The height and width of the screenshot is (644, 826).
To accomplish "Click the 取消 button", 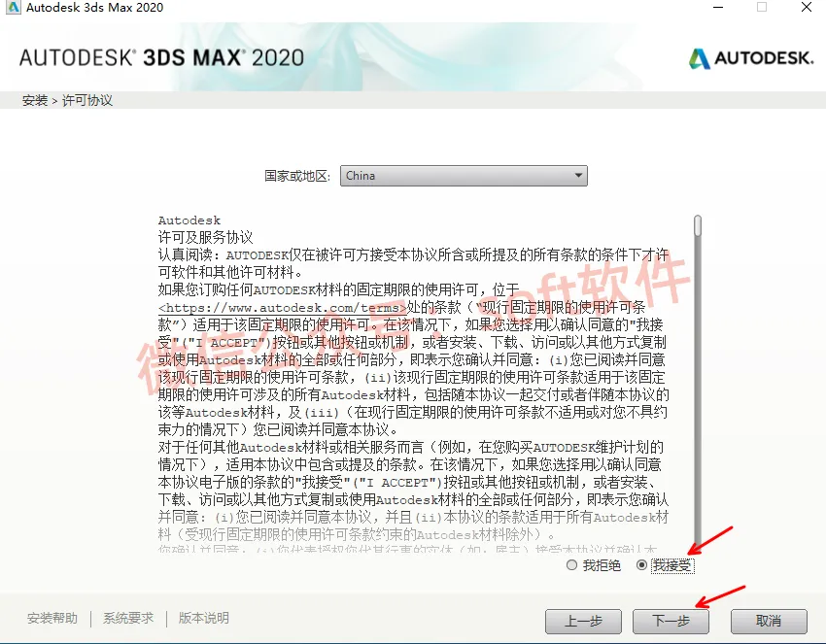I will tap(769, 622).
